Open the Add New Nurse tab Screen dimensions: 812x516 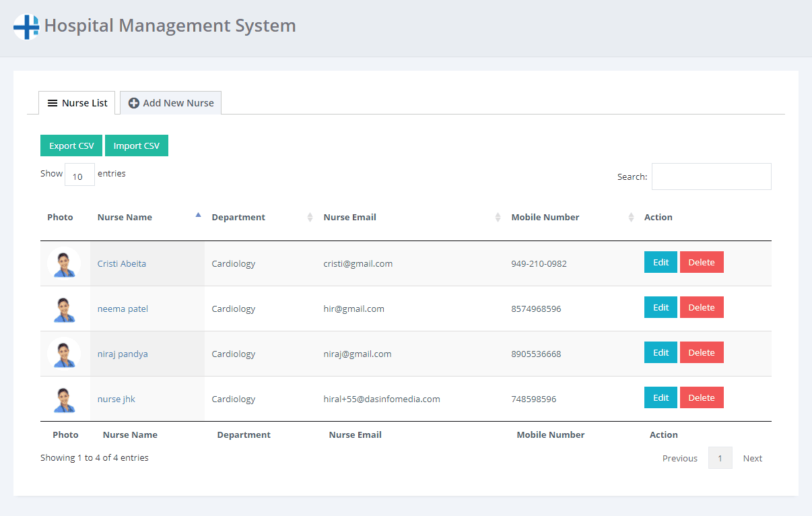pyautogui.click(x=171, y=103)
